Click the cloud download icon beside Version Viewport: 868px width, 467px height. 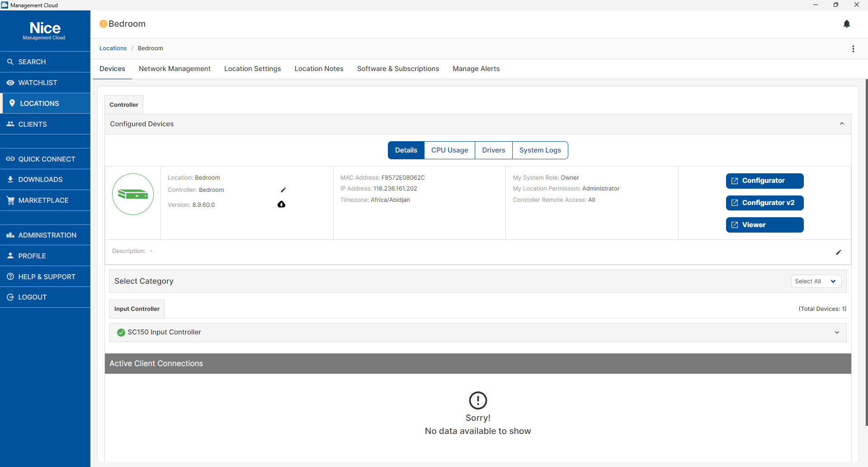coord(281,205)
